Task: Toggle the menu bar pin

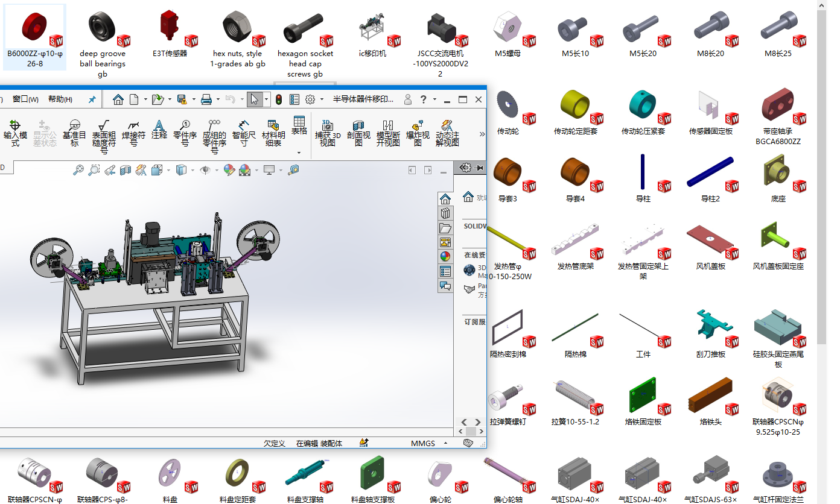Action: click(92, 99)
